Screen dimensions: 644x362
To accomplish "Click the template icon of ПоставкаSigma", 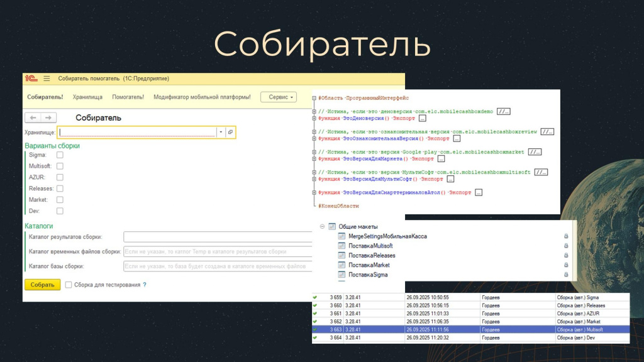I will click(x=341, y=275).
